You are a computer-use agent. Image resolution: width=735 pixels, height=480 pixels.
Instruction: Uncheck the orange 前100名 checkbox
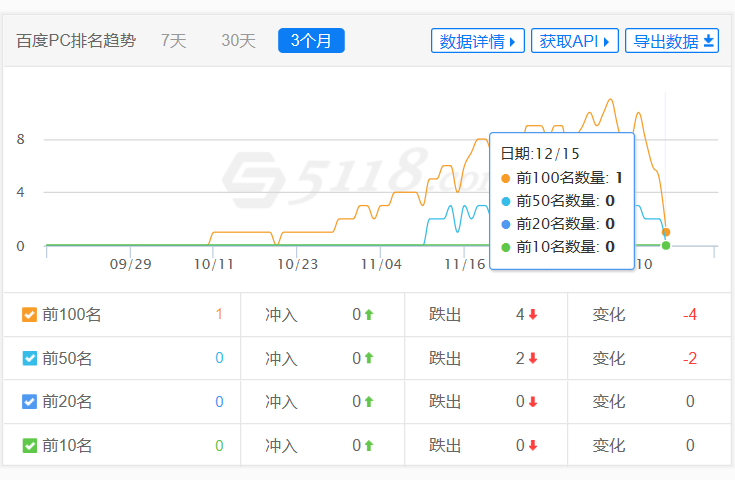click(30, 315)
